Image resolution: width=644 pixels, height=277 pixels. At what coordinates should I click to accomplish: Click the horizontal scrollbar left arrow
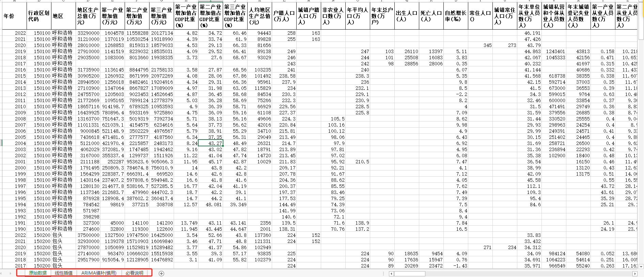[x=391, y=274]
